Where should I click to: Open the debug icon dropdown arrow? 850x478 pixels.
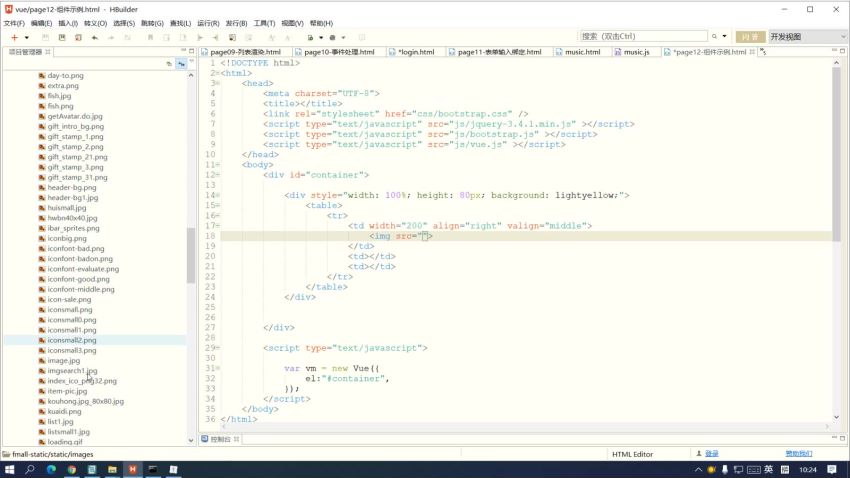click(343, 37)
